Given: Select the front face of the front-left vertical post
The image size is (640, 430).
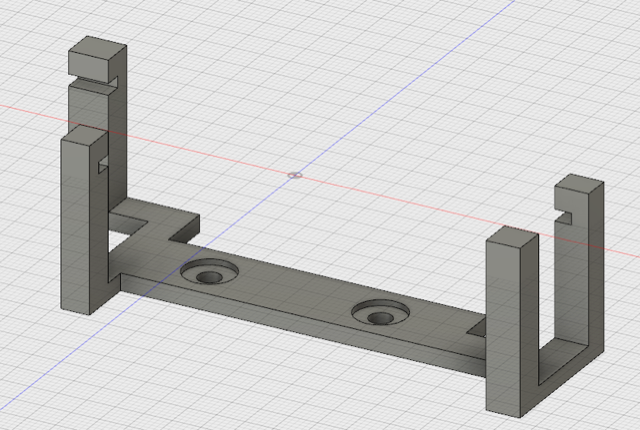Looking at the screenshot, I should pyautogui.click(x=75, y=226).
